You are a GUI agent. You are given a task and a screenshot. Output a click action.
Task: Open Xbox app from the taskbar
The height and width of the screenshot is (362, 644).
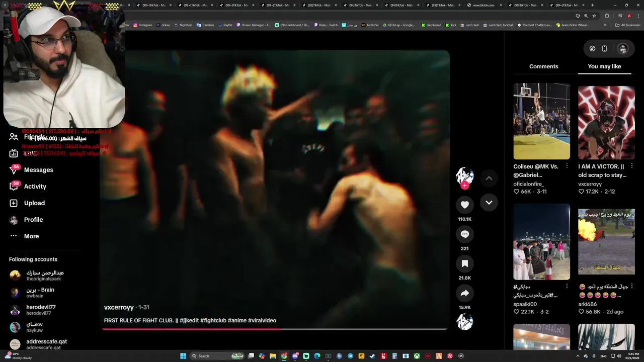pyautogui.click(x=417, y=356)
